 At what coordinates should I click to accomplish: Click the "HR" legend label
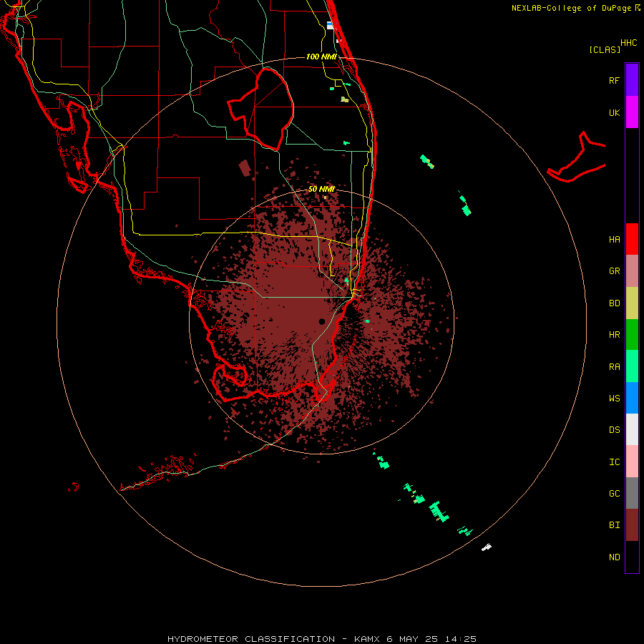[x=614, y=335]
